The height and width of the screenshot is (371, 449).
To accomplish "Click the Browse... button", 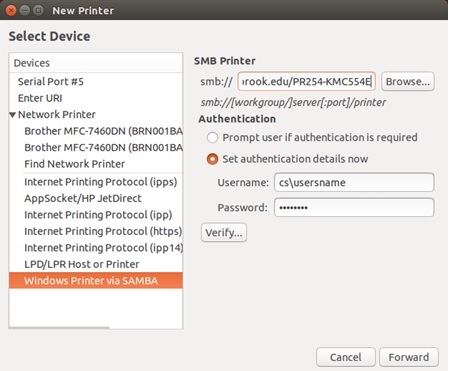I will (408, 81).
